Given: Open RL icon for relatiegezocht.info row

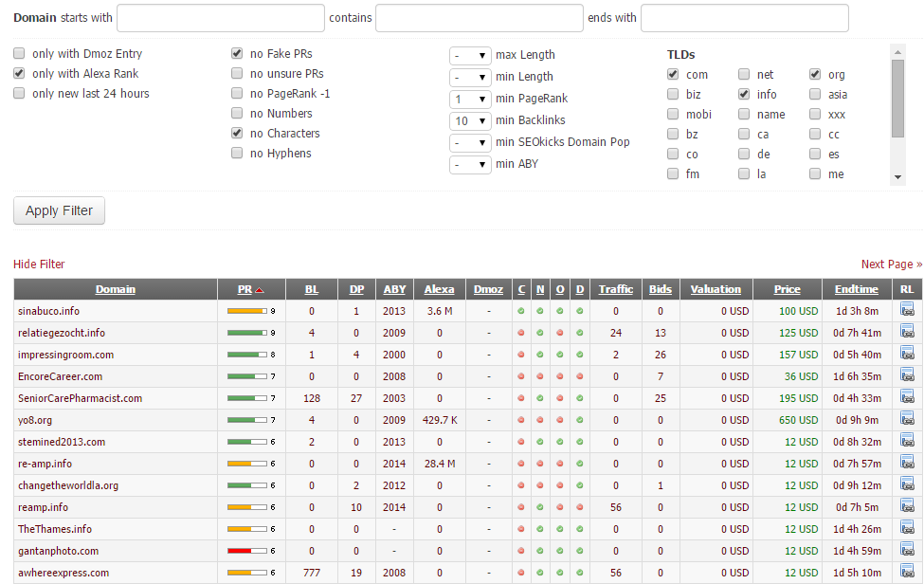Looking at the screenshot, I should pyautogui.click(x=907, y=331).
